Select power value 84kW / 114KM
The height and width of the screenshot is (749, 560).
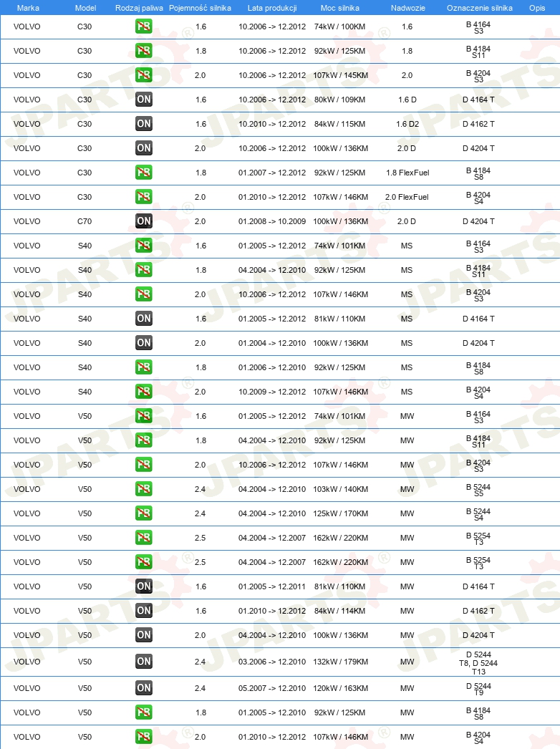click(339, 611)
